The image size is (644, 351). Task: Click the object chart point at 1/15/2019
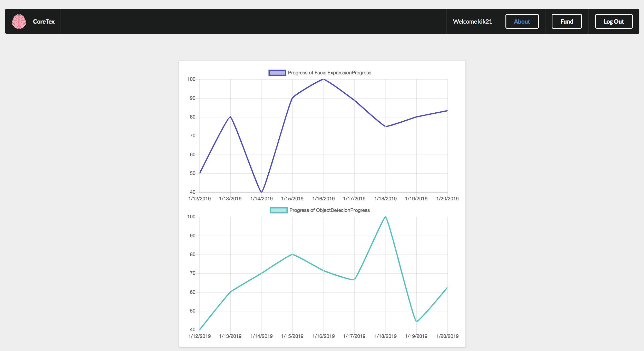(292, 254)
